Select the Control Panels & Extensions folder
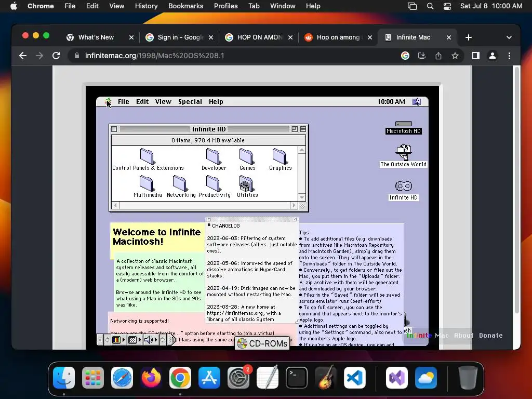The image size is (532, 399). click(x=148, y=159)
